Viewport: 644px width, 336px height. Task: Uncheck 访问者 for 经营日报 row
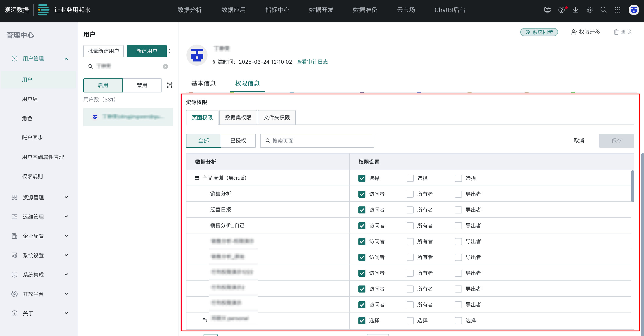click(x=362, y=210)
